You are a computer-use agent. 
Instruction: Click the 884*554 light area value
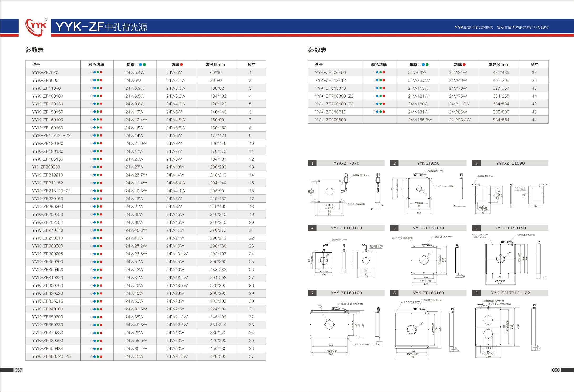tap(501, 120)
